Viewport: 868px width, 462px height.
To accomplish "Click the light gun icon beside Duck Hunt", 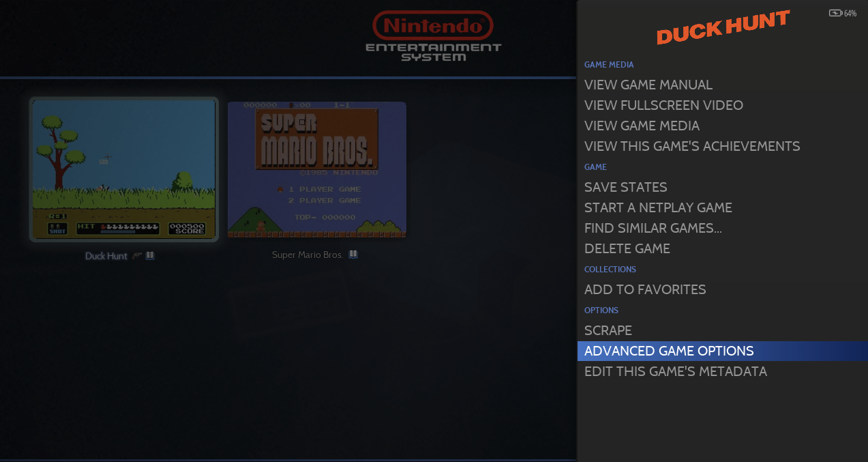I will 138,256.
